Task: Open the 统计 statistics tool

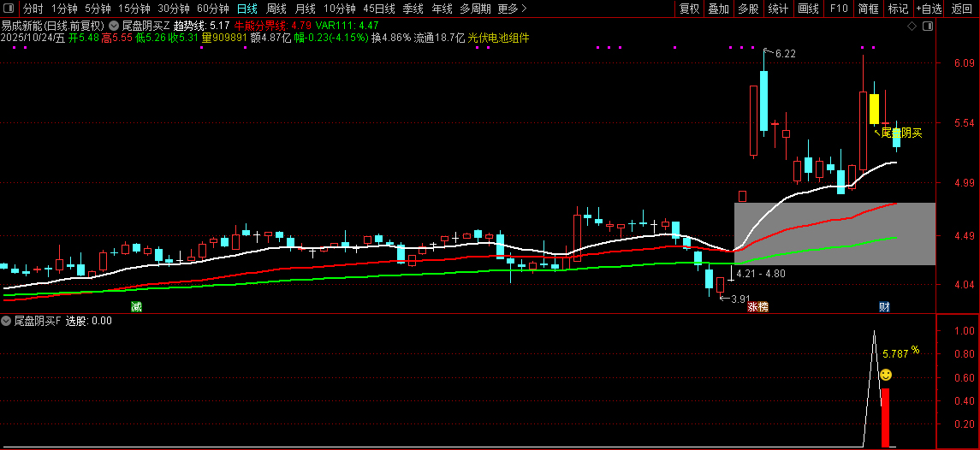Action: [x=778, y=9]
